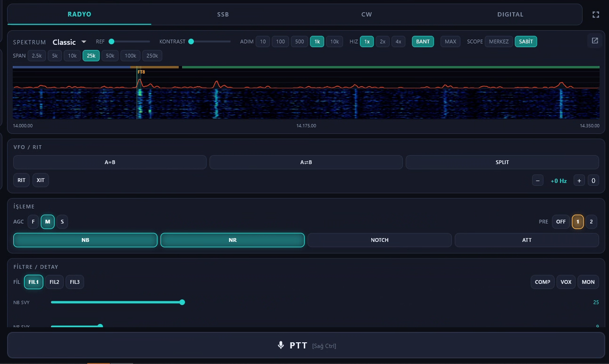Turn preamp OFF
609x364 pixels.
561,222
